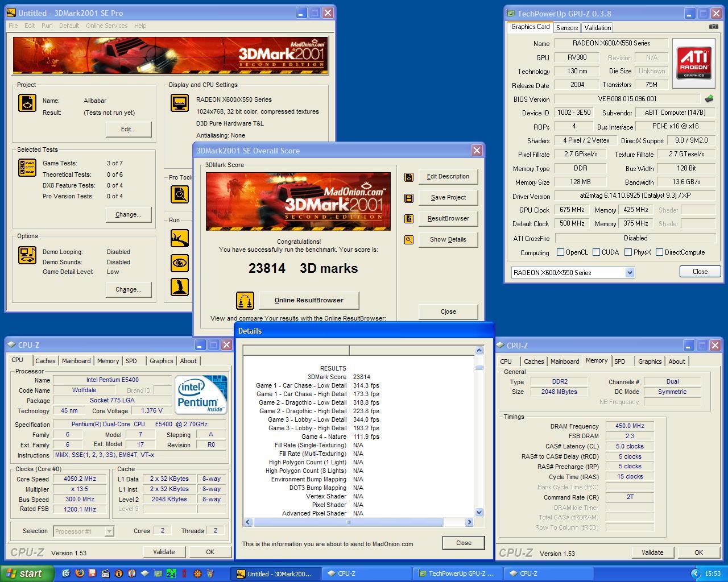Click the Edit... button in Project group
Image resolution: width=728 pixels, height=582 pixels.
click(x=129, y=129)
